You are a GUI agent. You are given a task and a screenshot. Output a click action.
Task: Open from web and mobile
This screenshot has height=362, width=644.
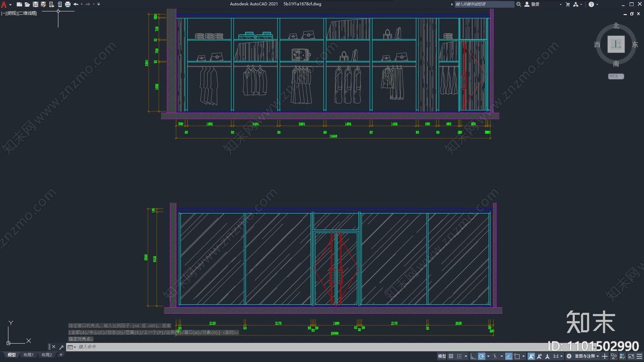51,4
